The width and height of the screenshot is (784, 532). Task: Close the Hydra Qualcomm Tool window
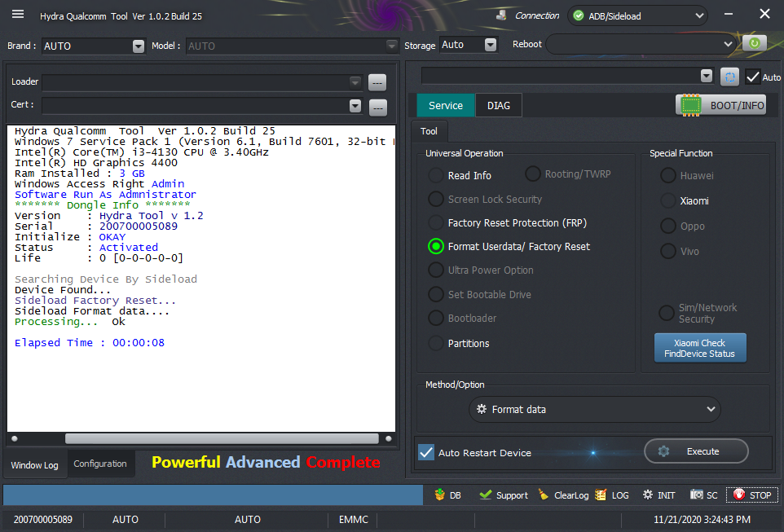[764, 14]
